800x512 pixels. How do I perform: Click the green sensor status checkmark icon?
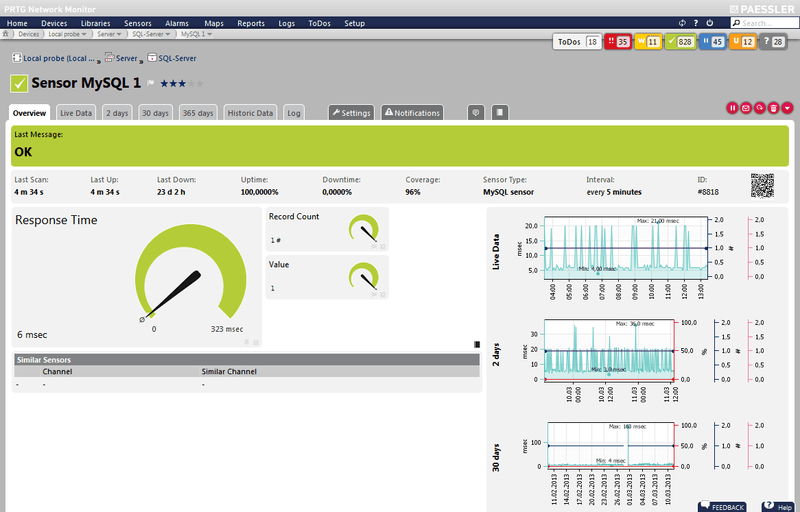tap(19, 84)
